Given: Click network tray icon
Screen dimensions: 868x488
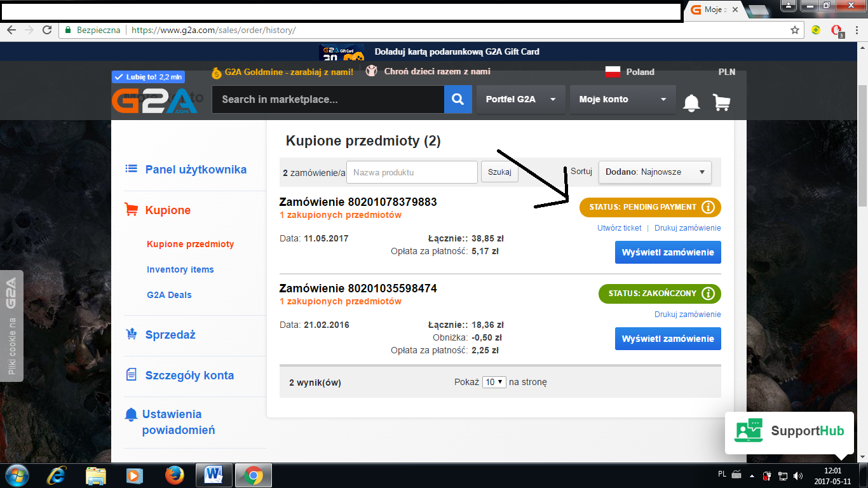Looking at the screenshot, I should [x=783, y=475].
